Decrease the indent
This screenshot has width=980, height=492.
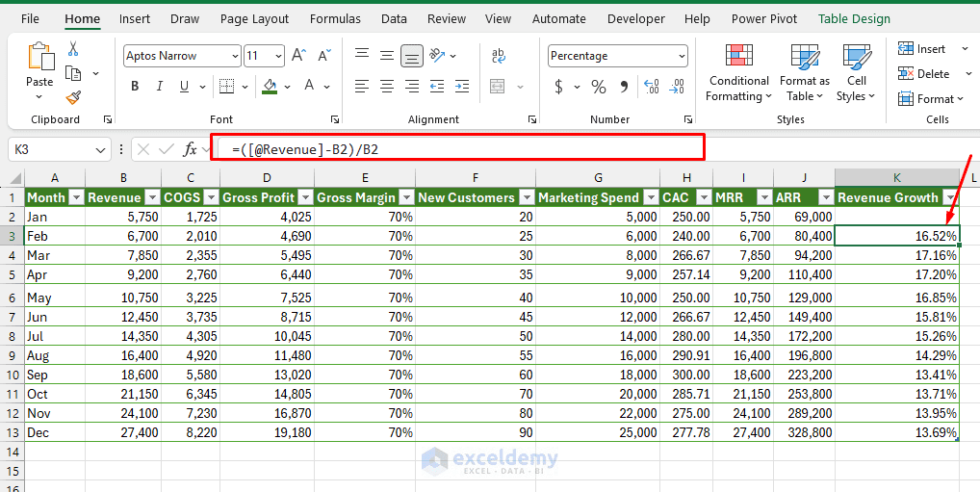437,86
